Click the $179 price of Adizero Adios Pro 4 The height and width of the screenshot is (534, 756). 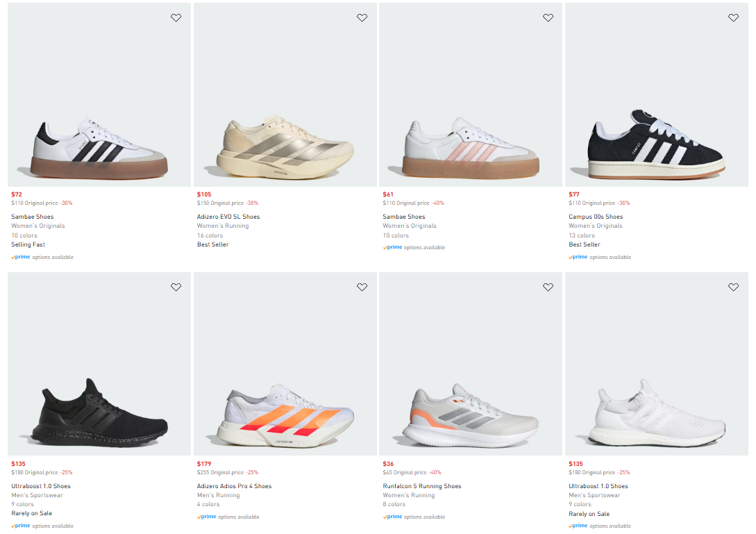coord(204,463)
